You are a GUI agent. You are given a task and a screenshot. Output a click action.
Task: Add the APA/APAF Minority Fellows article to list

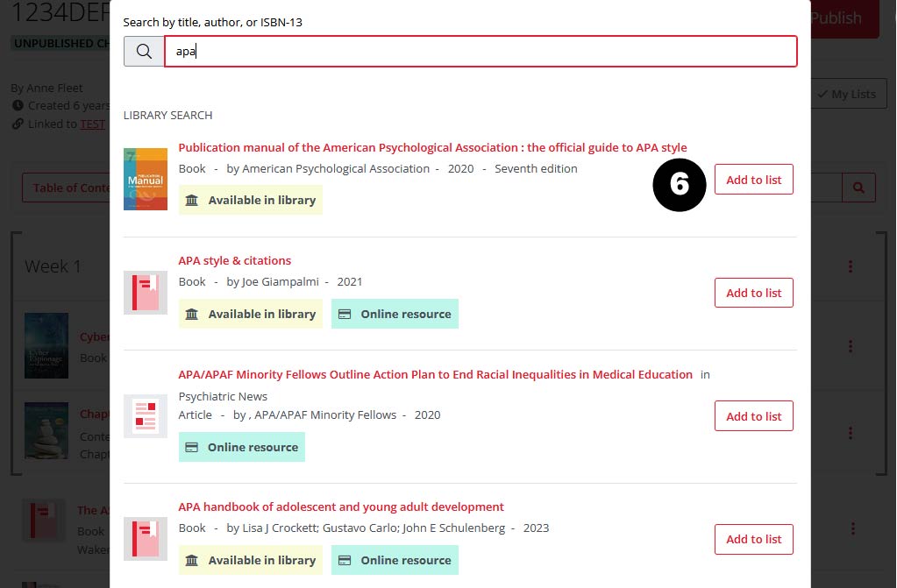[x=753, y=416]
